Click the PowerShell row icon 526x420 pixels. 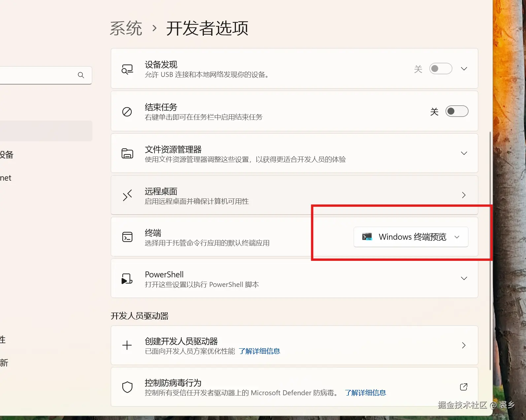point(127,278)
